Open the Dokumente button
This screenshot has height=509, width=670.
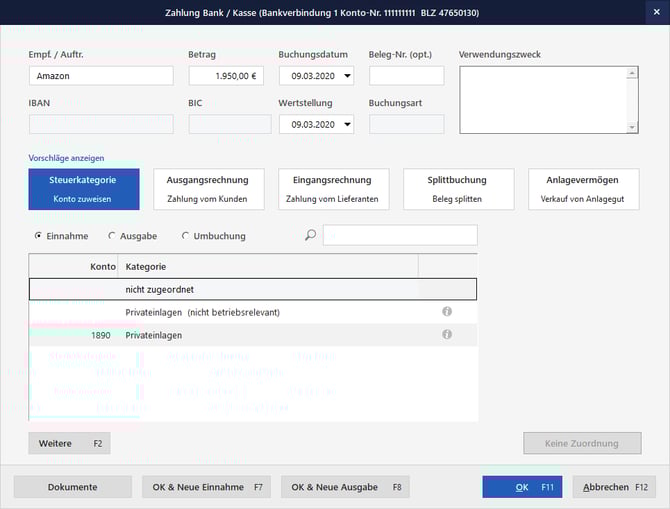click(73, 487)
